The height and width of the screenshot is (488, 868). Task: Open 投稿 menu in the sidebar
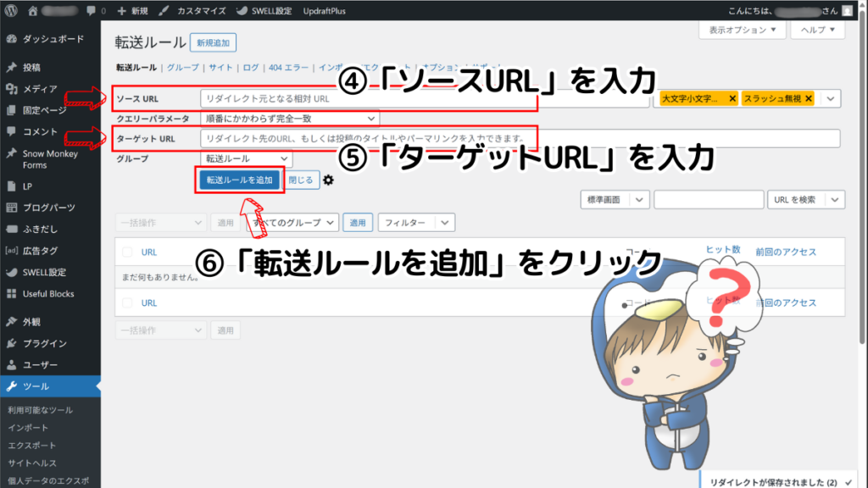50,67
